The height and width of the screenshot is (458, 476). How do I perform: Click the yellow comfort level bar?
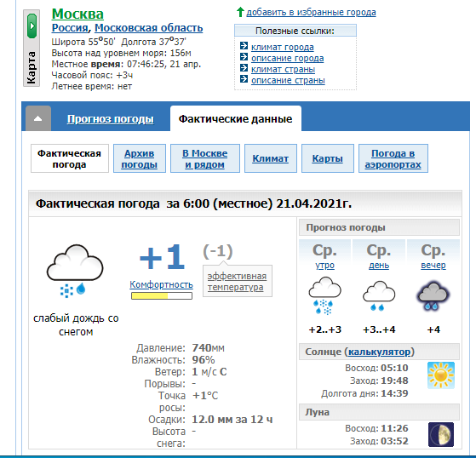(x=162, y=295)
